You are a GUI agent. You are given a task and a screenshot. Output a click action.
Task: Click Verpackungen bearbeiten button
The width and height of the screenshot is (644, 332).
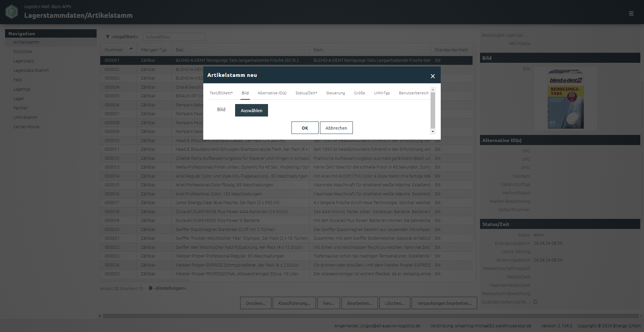point(444,303)
